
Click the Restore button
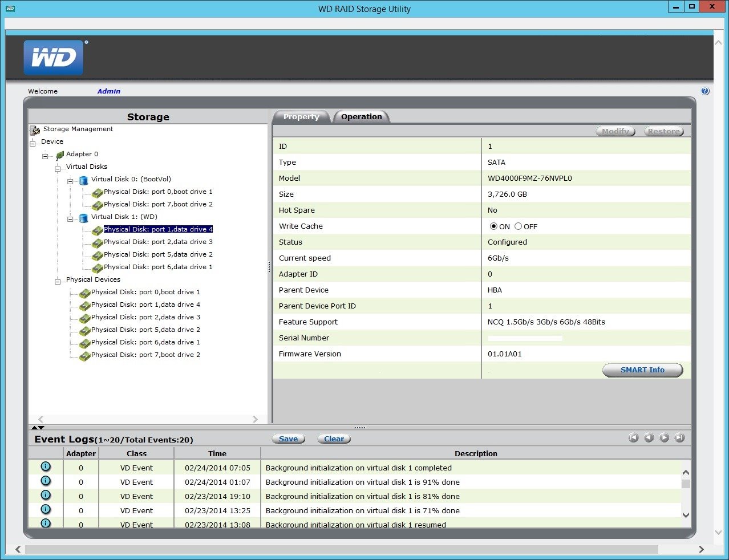tap(664, 131)
